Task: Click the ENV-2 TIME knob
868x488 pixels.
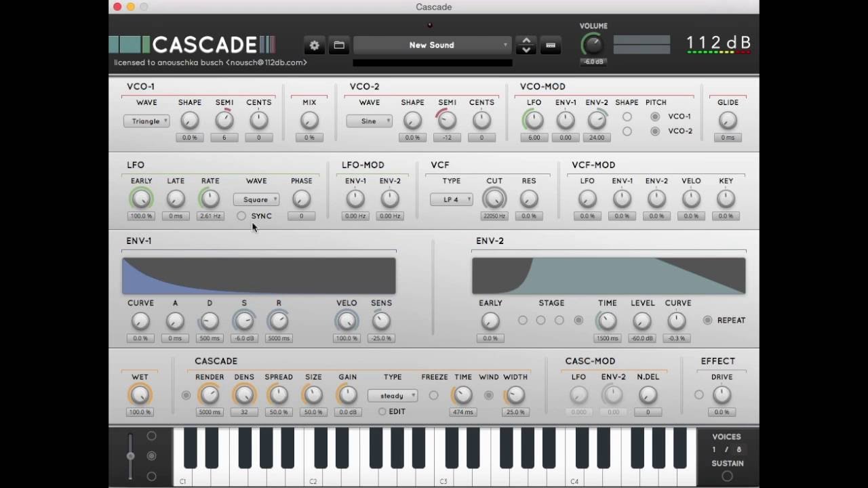Action: 607,321
